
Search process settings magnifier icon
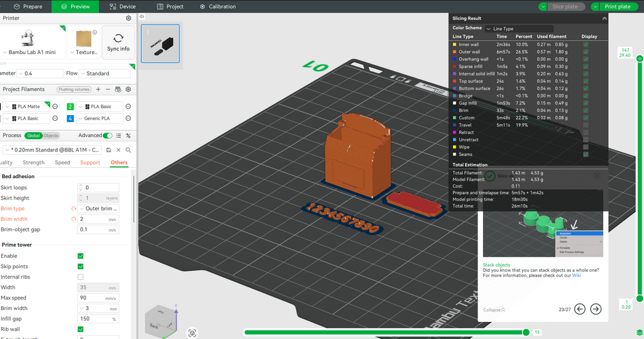128,150
